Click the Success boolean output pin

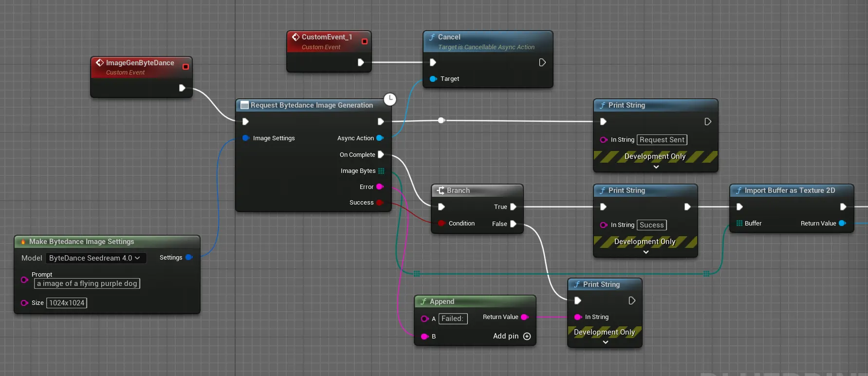pyautogui.click(x=380, y=203)
